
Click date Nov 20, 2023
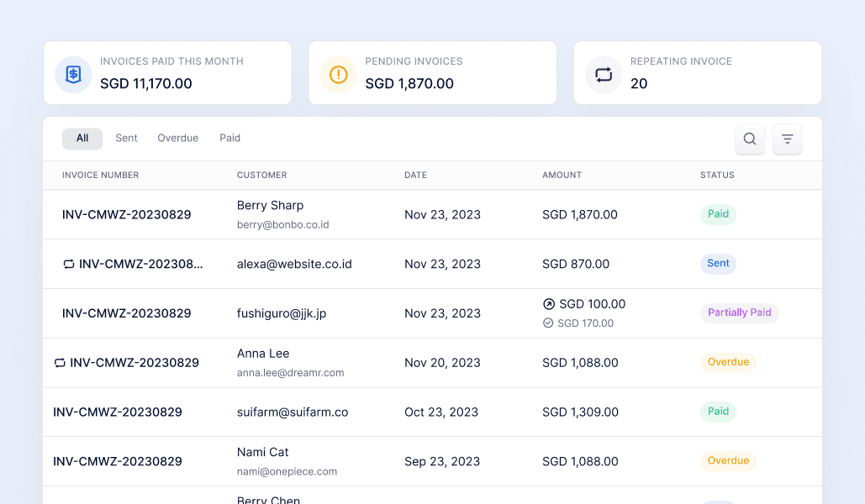[x=442, y=363]
